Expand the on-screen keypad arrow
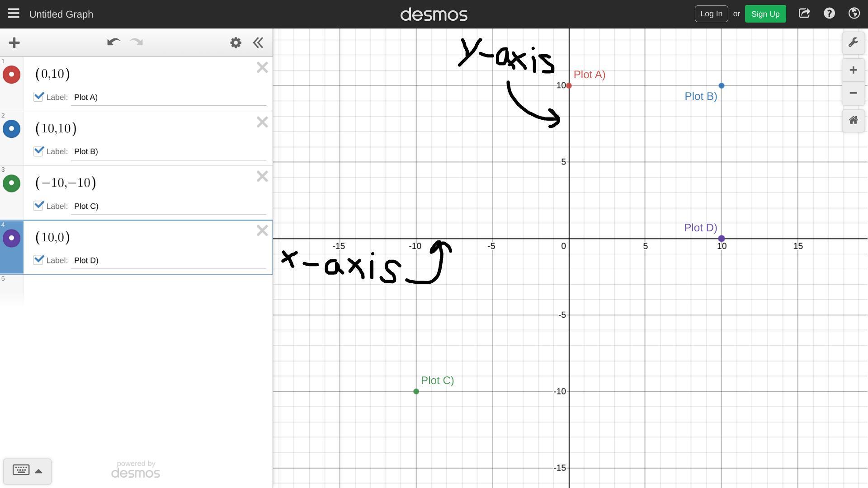Viewport: 868px width, 488px height. pos(38,471)
